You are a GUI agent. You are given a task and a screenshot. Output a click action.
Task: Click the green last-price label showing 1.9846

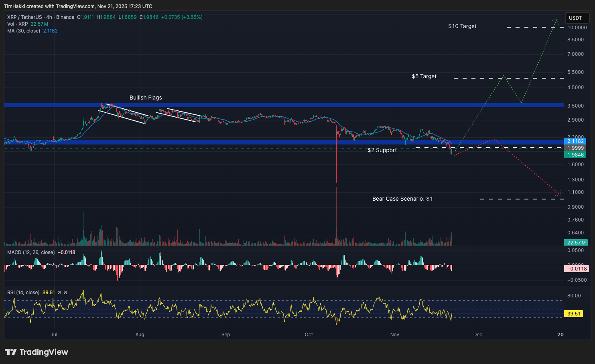coord(575,155)
